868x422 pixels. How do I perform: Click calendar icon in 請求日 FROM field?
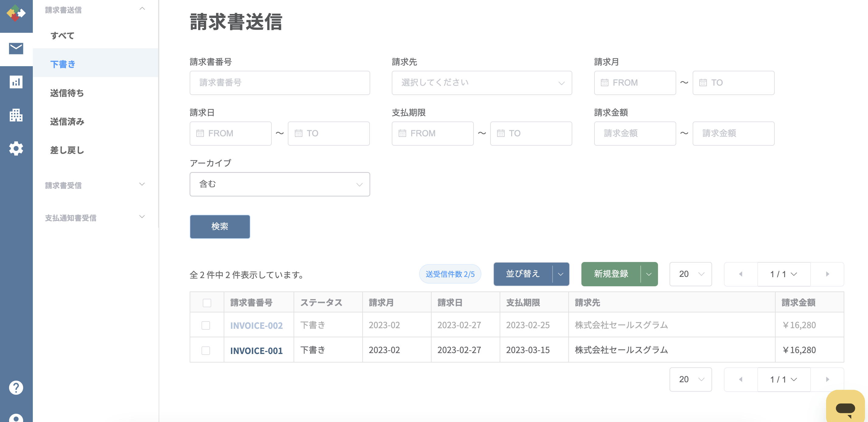[200, 133]
